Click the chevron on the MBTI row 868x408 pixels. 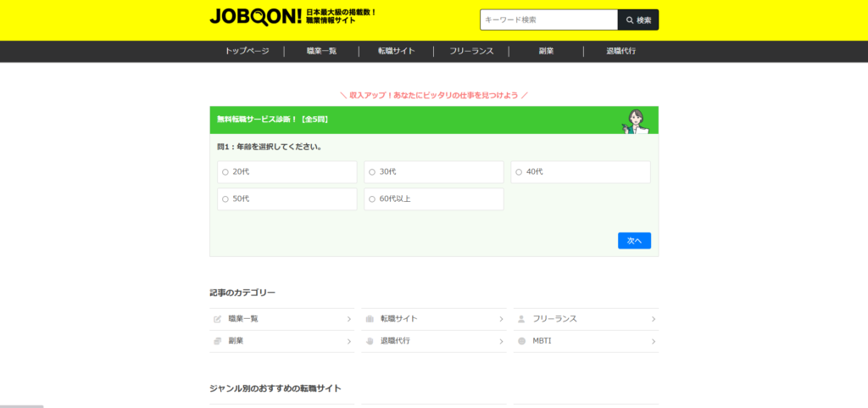[x=653, y=341]
